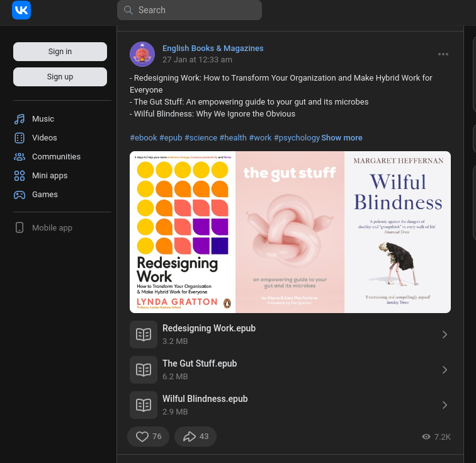
Task: Focus the Search input field
Action: click(x=190, y=10)
